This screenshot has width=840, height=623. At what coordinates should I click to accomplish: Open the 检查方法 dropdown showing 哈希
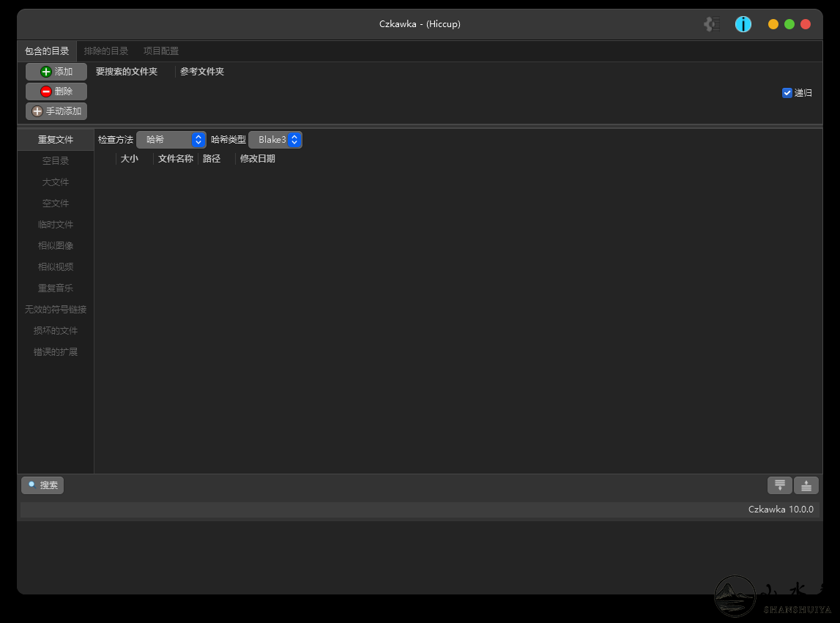[x=171, y=140]
